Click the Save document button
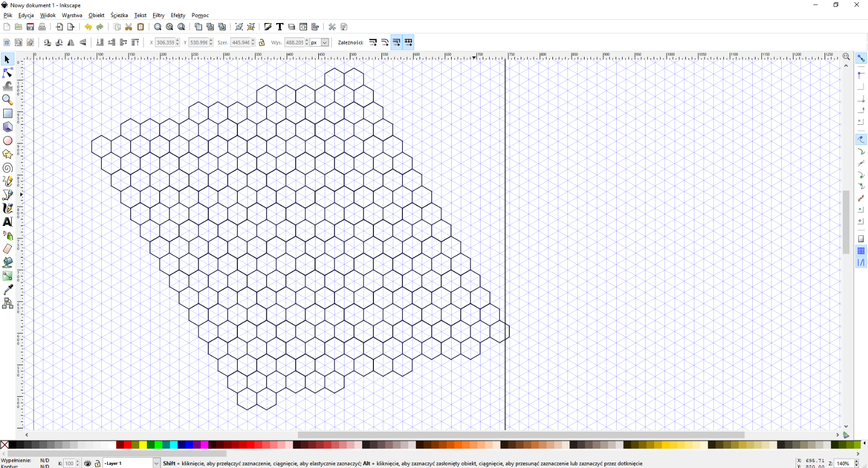The width and height of the screenshot is (868, 468). (31, 27)
